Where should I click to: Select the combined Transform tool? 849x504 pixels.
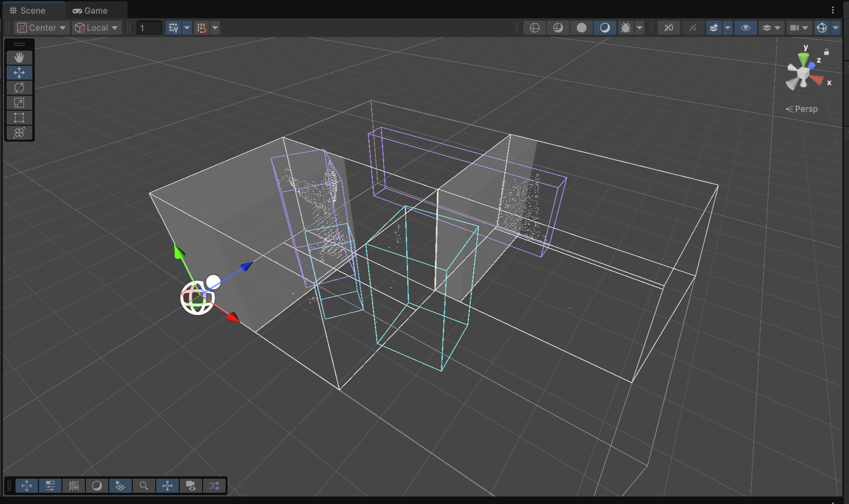[19, 133]
